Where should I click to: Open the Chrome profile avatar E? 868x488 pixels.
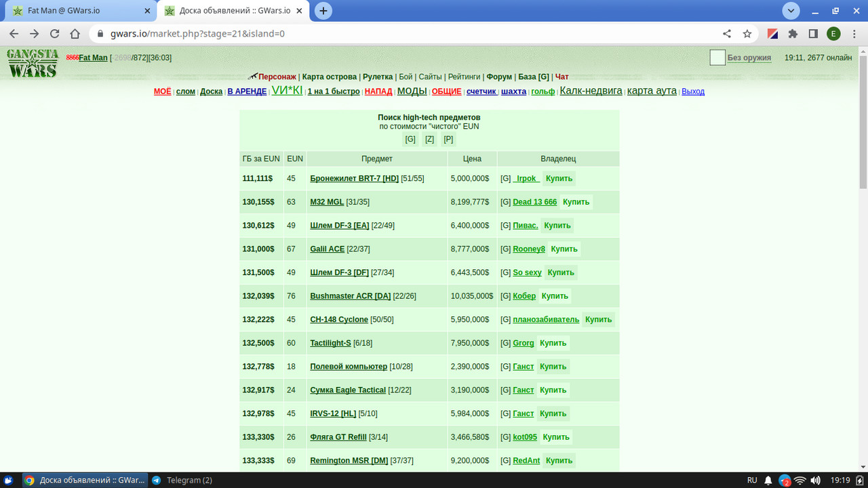(x=833, y=33)
